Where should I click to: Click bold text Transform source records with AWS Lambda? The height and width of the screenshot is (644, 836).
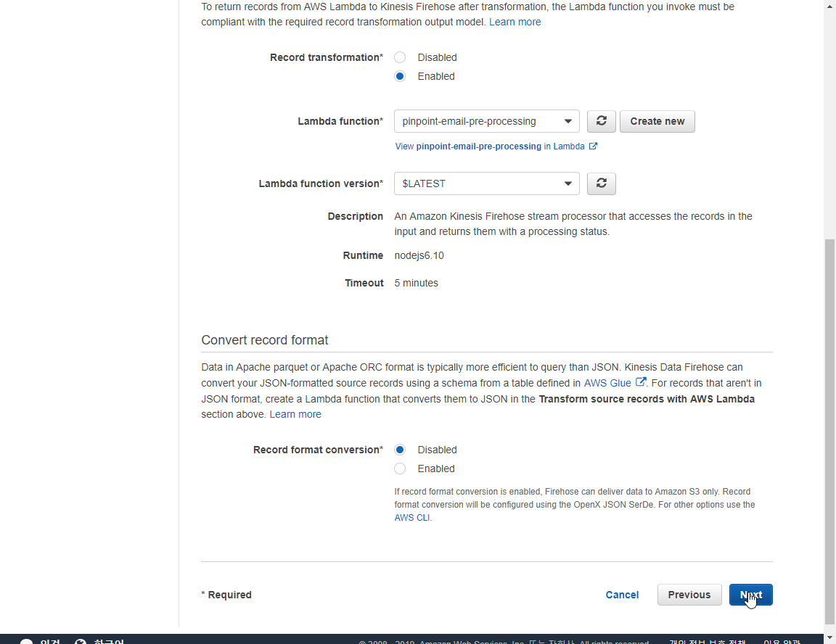coord(647,399)
